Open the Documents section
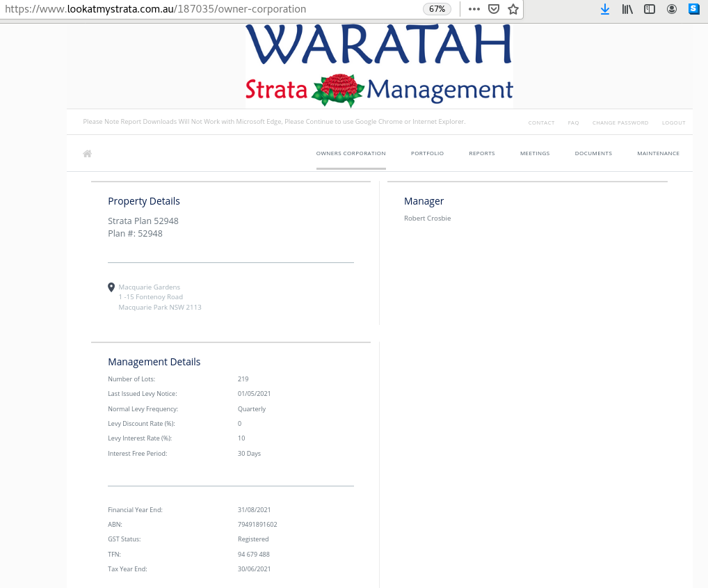 point(593,154)
